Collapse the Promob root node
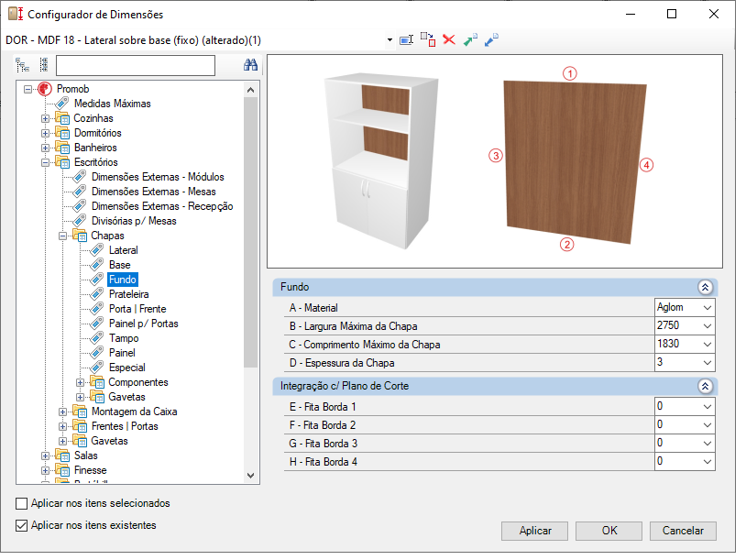 point(28,89)
